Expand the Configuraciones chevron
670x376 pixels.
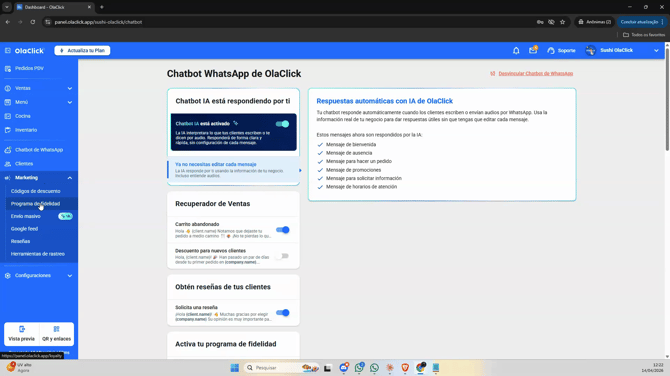(70, 276)
